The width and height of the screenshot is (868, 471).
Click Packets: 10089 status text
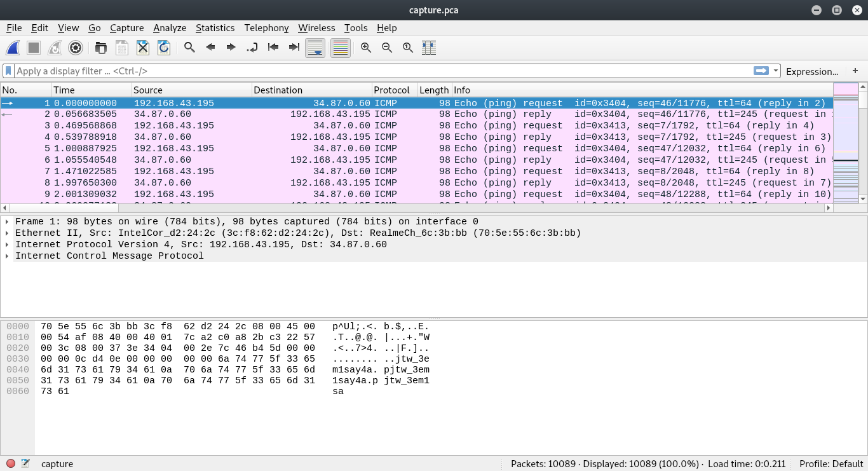pos(543,464)
